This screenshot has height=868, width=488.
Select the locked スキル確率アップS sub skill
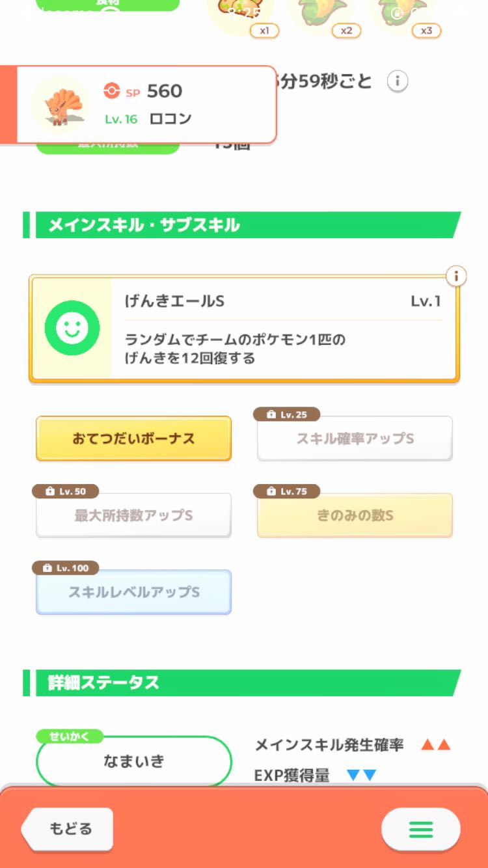coord(355,439)
